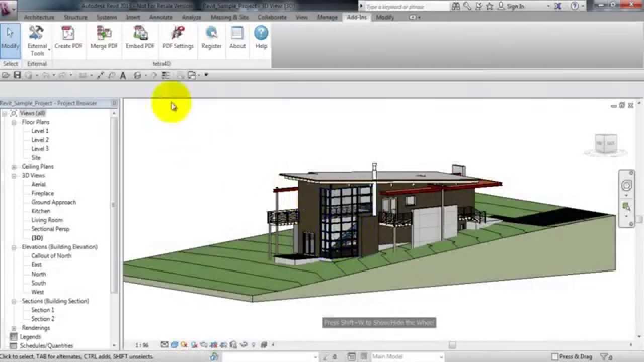Image resolution: width=644 pixels, height=362 pixels.
Task: Click the title bar help question-mark icon
Action: point(575,7)
